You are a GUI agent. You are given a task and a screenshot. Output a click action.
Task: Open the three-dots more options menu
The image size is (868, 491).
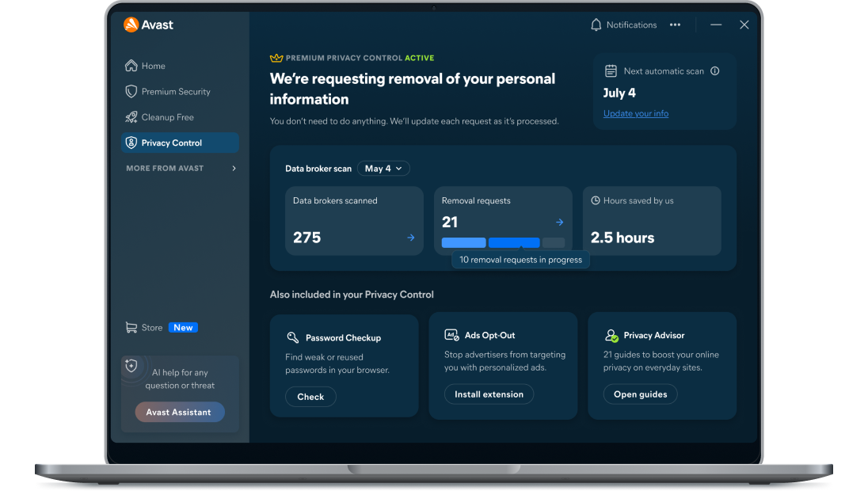(x=675, y=25)
